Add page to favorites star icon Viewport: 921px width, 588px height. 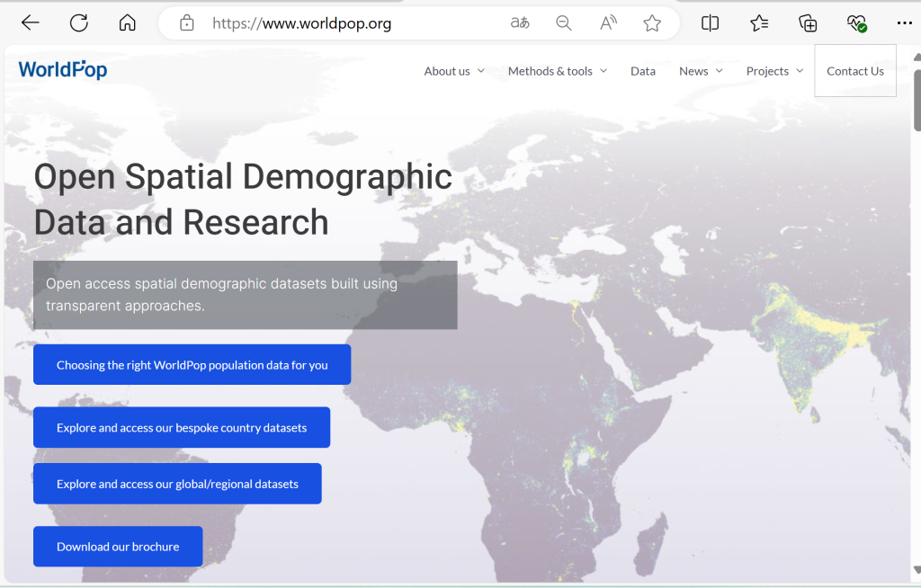point(652,23)
